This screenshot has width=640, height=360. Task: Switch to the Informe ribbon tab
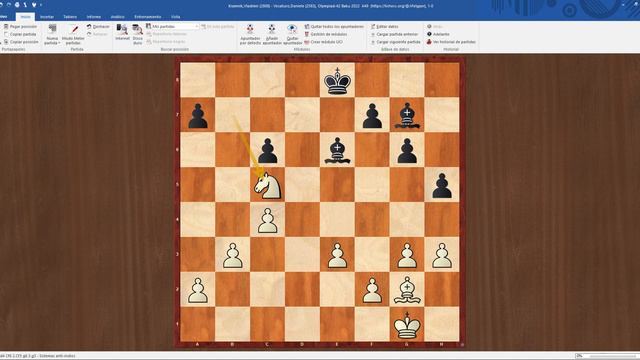point(93,17)
